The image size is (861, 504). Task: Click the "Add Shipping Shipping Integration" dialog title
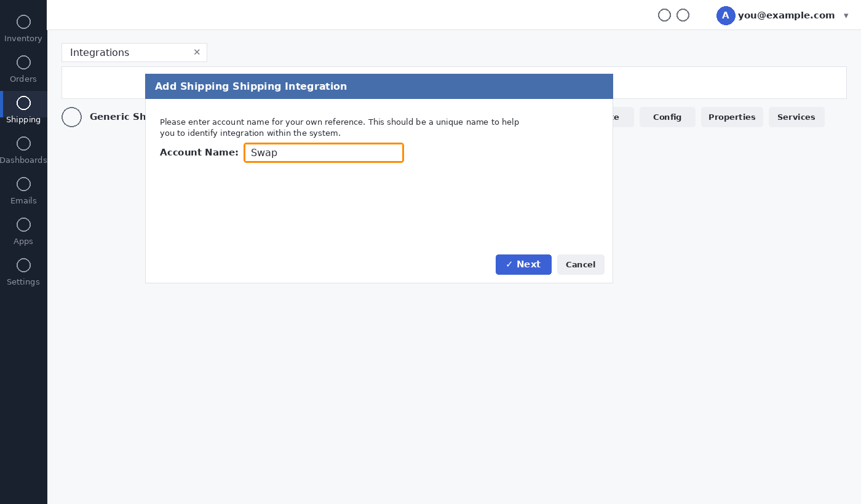click(x=251, y=87)
